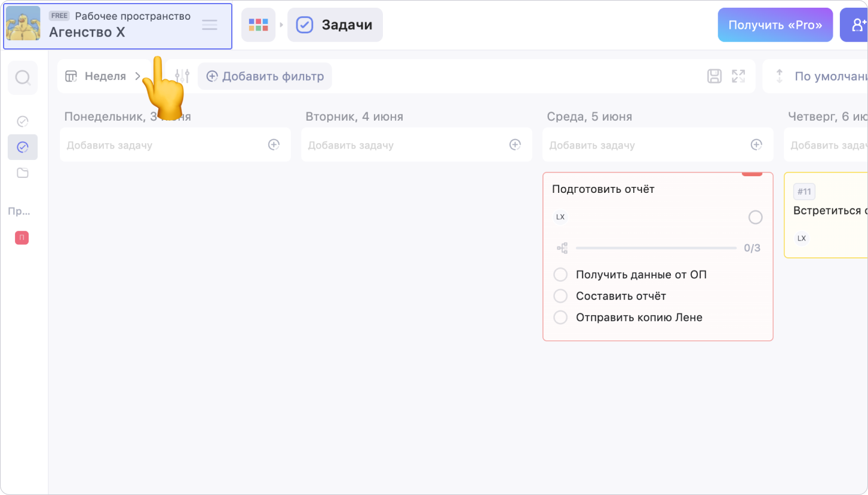Open the folder icon in left sidebar

(23, 173)
